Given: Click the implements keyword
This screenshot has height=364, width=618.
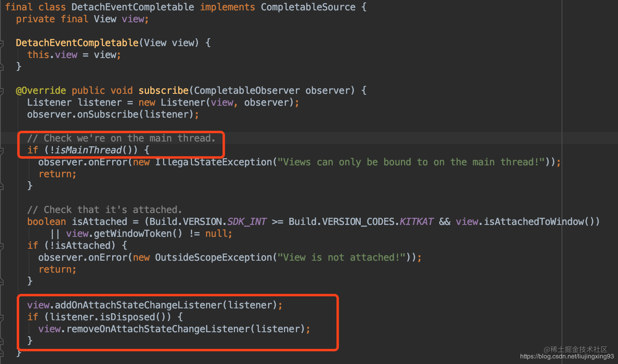Looking at the screenshot, I should [227, 7].
